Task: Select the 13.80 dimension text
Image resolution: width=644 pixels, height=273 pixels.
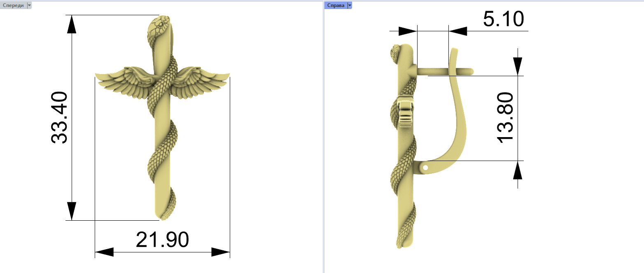Action: [506, 118]
